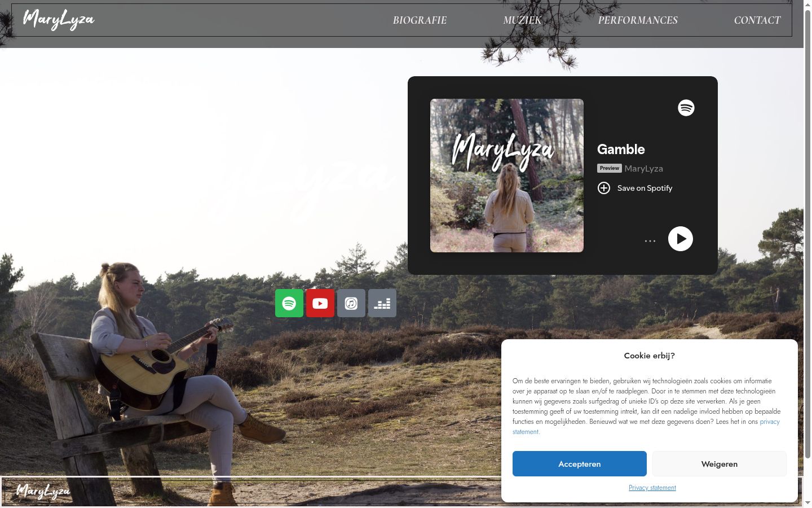812x508 pixels.
Task: Click the scrollbar down arrow
Action: (807, 503)
